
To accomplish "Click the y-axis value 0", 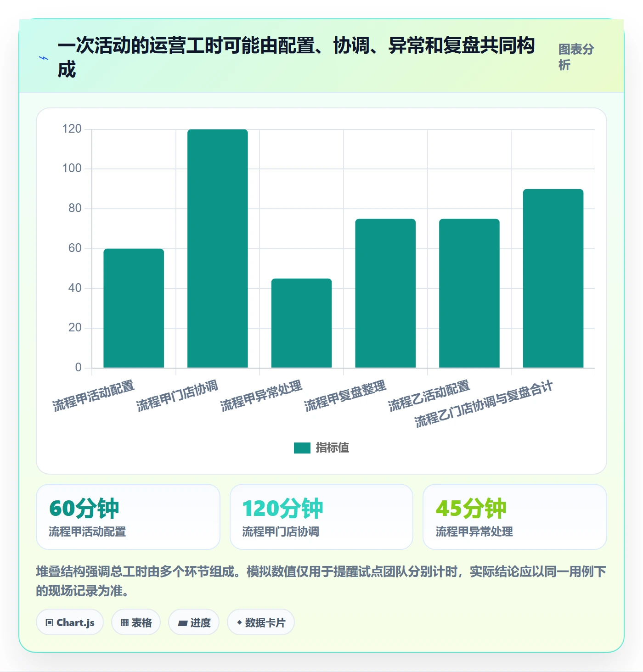I will pos(78,367).
